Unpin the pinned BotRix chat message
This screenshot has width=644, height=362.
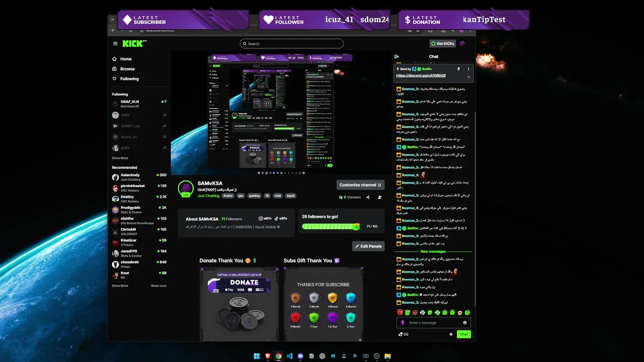coord(458,69)
